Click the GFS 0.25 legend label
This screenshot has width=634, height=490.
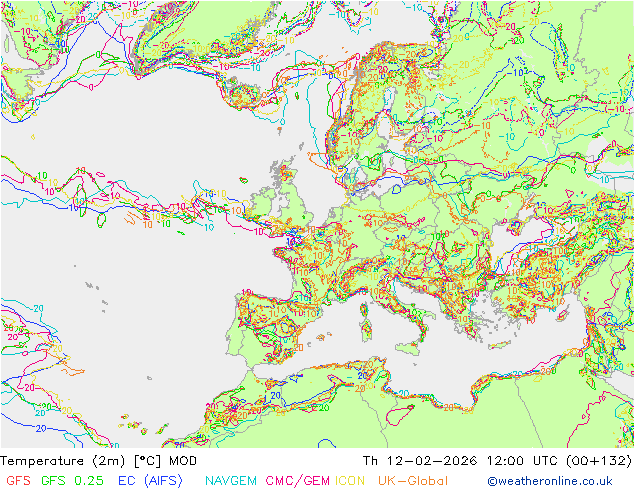tap(72, 481)
